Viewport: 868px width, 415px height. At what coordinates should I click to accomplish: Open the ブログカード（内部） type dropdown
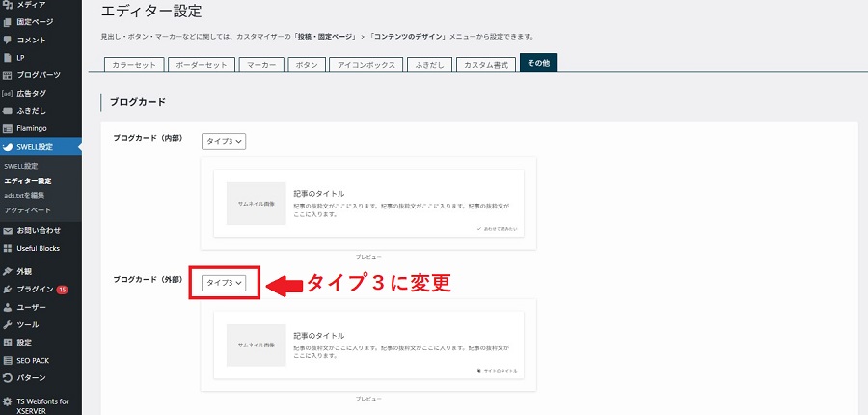(224, 141)
